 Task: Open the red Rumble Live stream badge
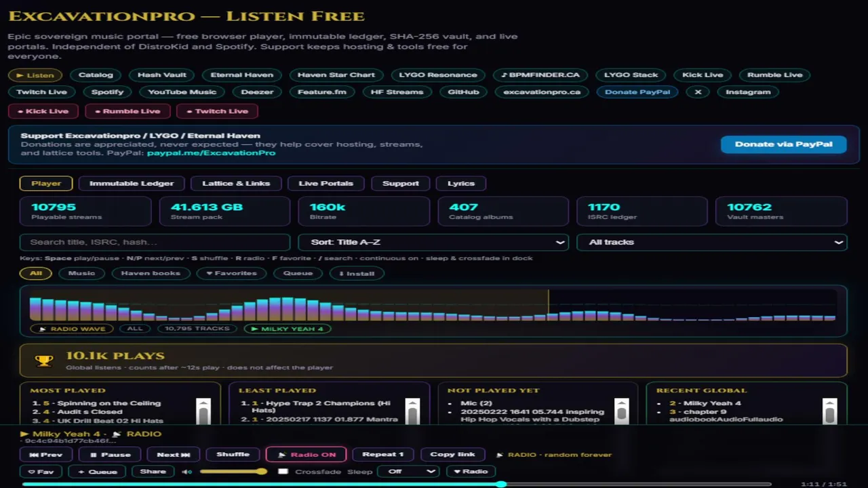127,111
